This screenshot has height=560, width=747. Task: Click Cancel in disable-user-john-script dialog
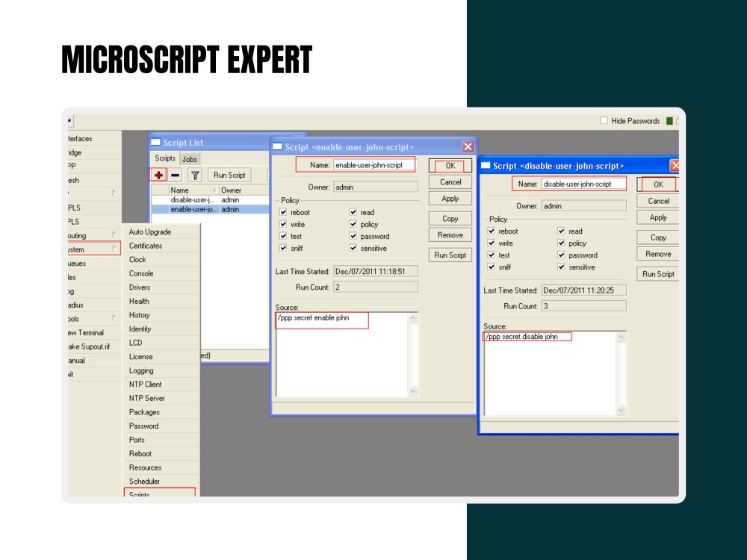click(x=658, y=201)
